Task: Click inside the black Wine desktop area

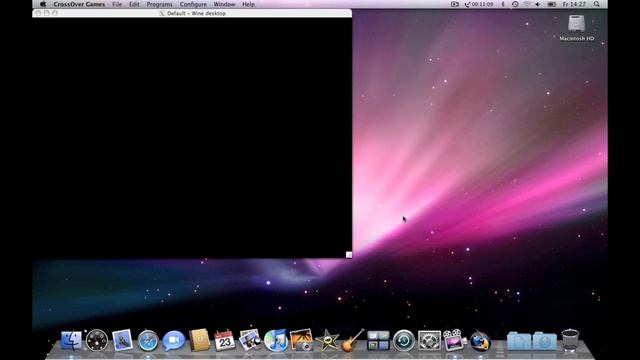Action: pos(192,138)
